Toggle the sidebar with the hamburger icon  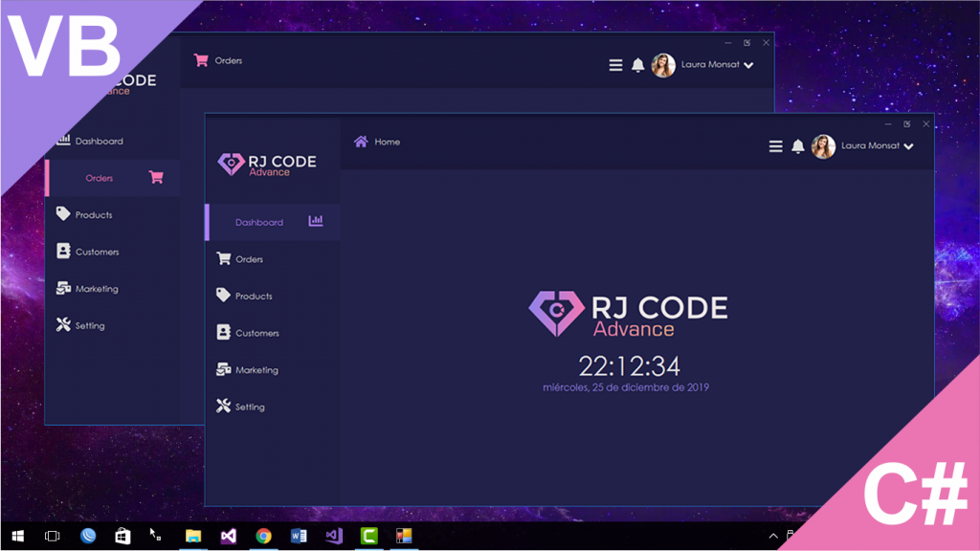775,146
